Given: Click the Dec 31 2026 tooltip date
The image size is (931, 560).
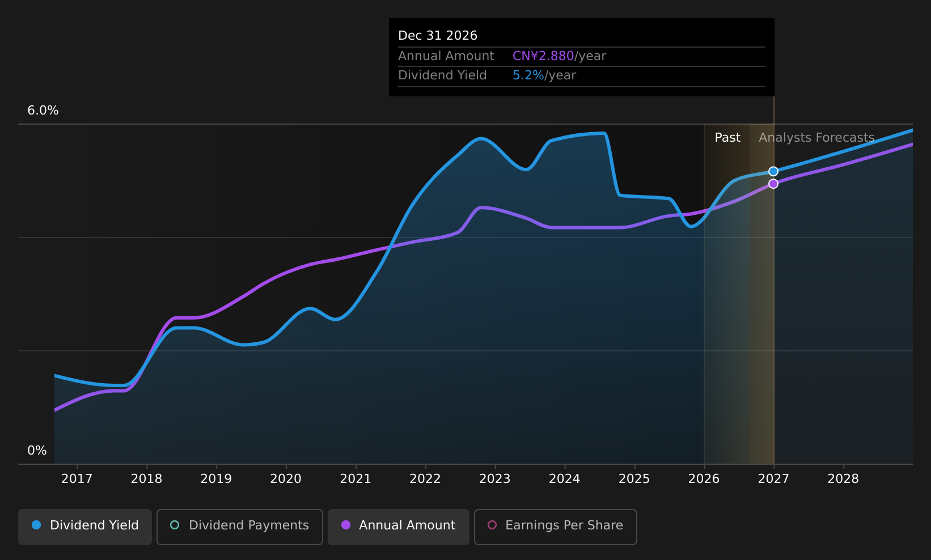Looking at the screenshot, I should tap(438, 36).
